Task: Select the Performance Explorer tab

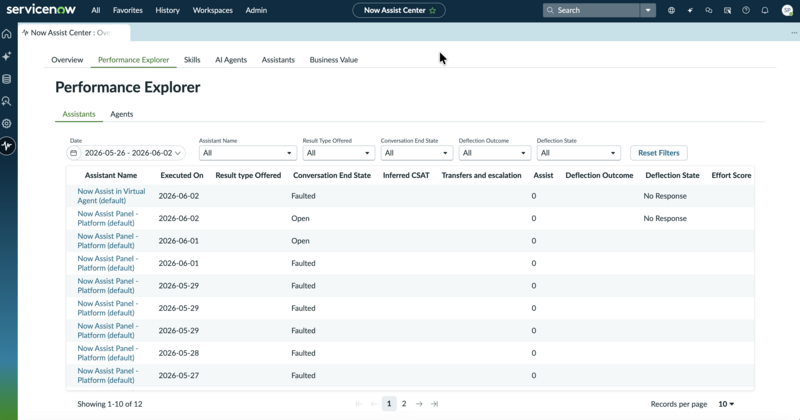Action: [x=134, y=60]
